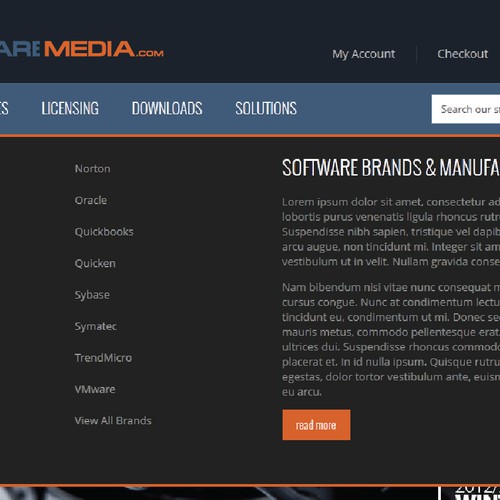Open the Solutions menu
The width and height of the screenshot is (500, 500).
tap(266, 108)
